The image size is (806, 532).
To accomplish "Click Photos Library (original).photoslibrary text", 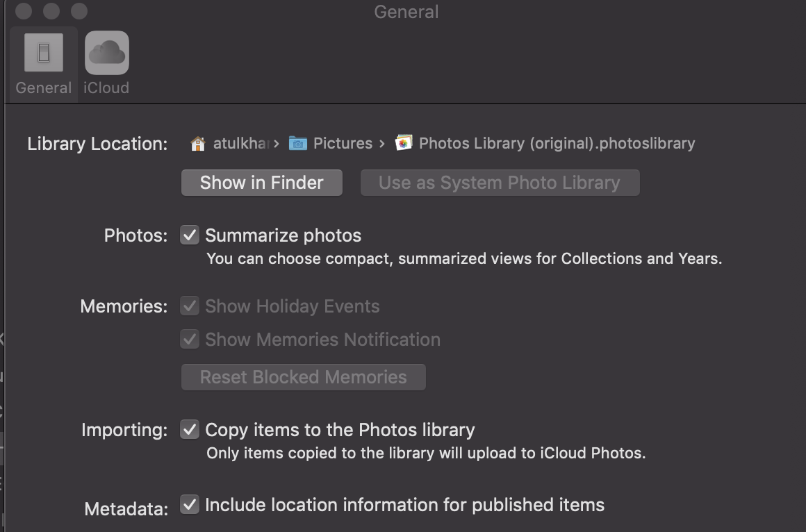I will pyautogui.click(x=556, y=143).
